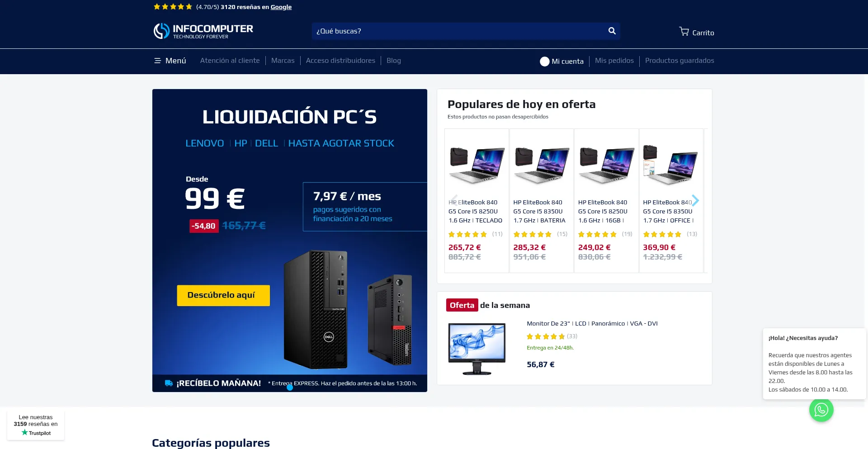868x449 pixels.
Task: Click the search magnifier icon
Action: 612,31
